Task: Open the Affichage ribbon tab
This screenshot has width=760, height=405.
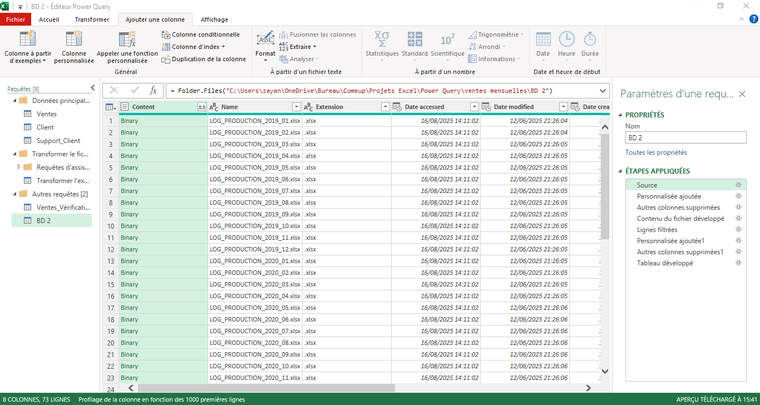Action: point(214,19)
